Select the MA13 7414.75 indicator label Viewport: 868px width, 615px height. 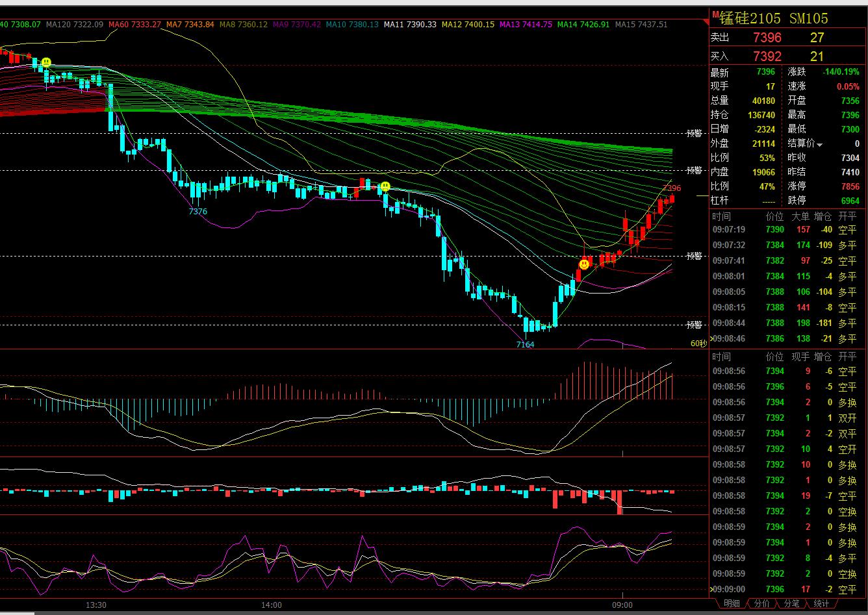tap(526, 25)
